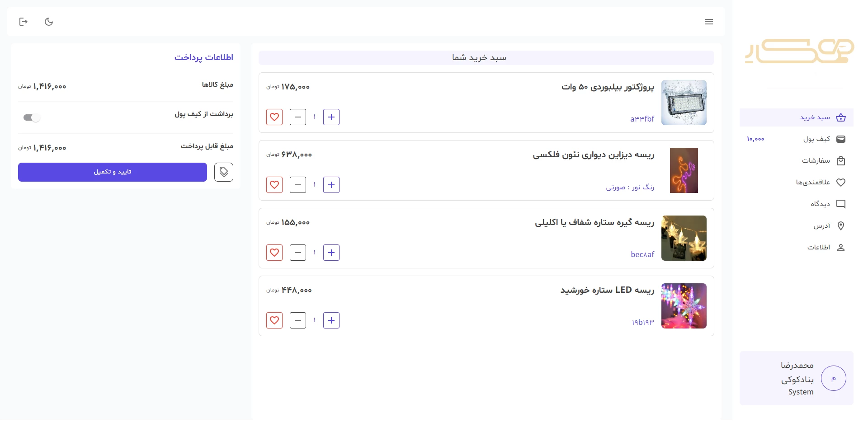Click the price ۱۷۵,۰۰۰ تومان

point(288,87)
